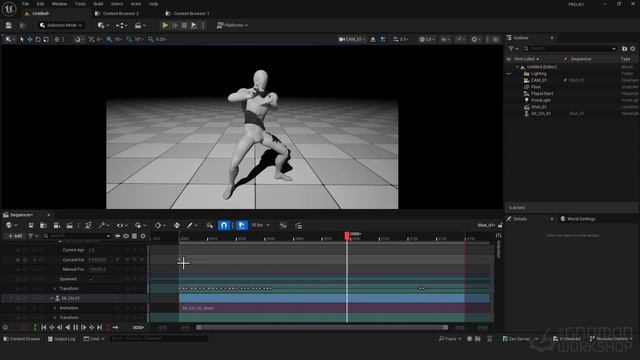Screen dimensions: 640x360
Task: Collapse the SK_CH_01 track in Sequencer
Action: [x=51, y=298]
